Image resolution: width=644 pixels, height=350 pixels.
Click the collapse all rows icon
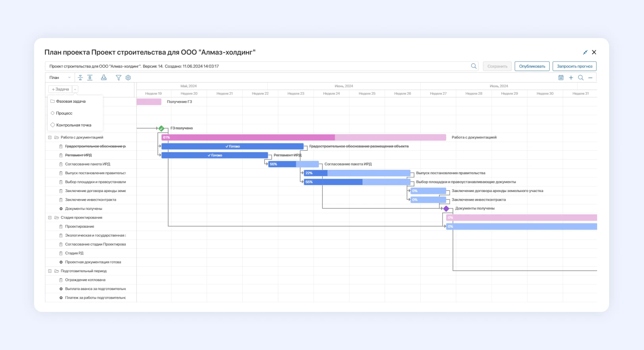(x=80, y=78)
